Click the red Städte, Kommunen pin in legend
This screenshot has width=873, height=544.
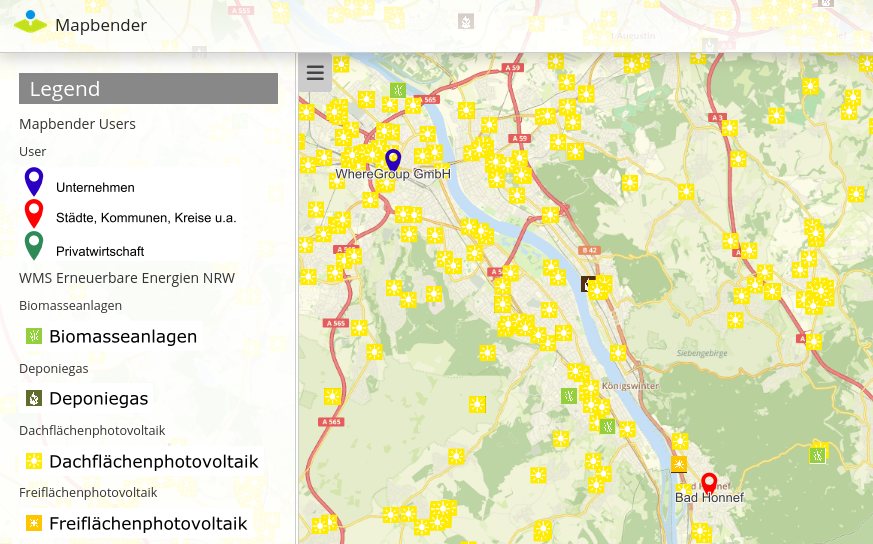(x=34, y=213)
